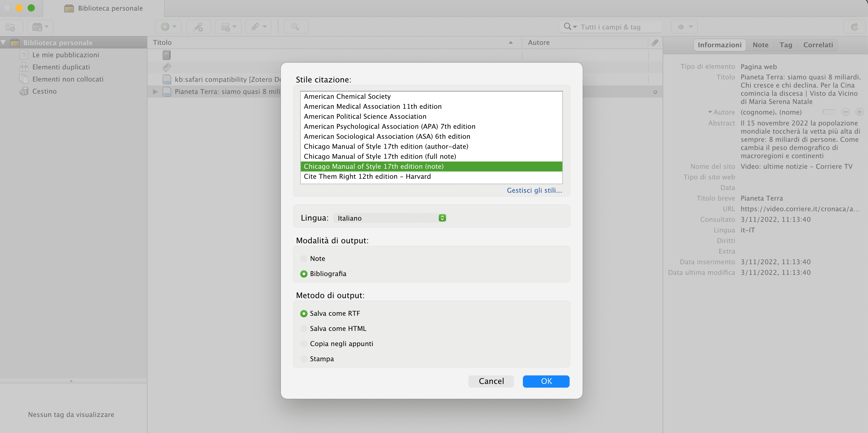Image resolution: width=868 pixels, height=433 pixels.
Task: Open the Locate dropdown arrow
Action: click(691, 27)
